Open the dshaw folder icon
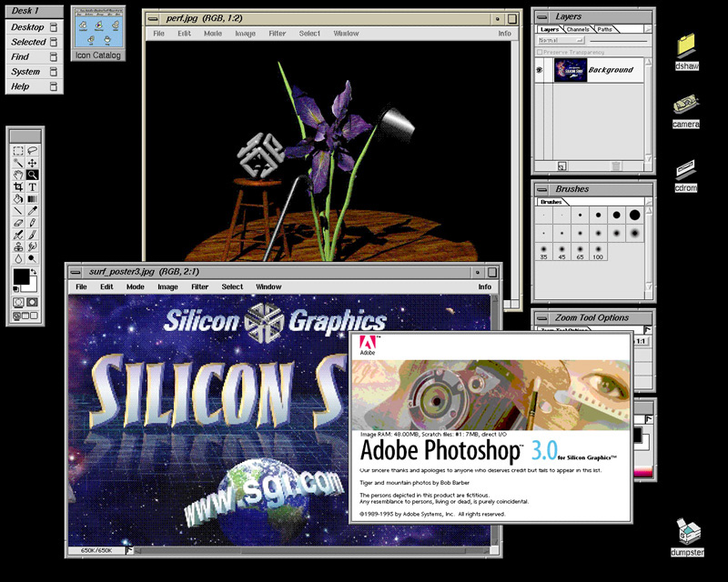The image size is (728, 582). pos(687,51)
